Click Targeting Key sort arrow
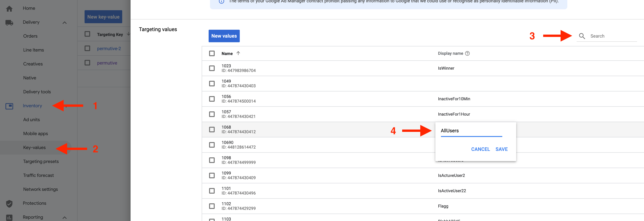 pyautogui.click(x=128, y=34)
